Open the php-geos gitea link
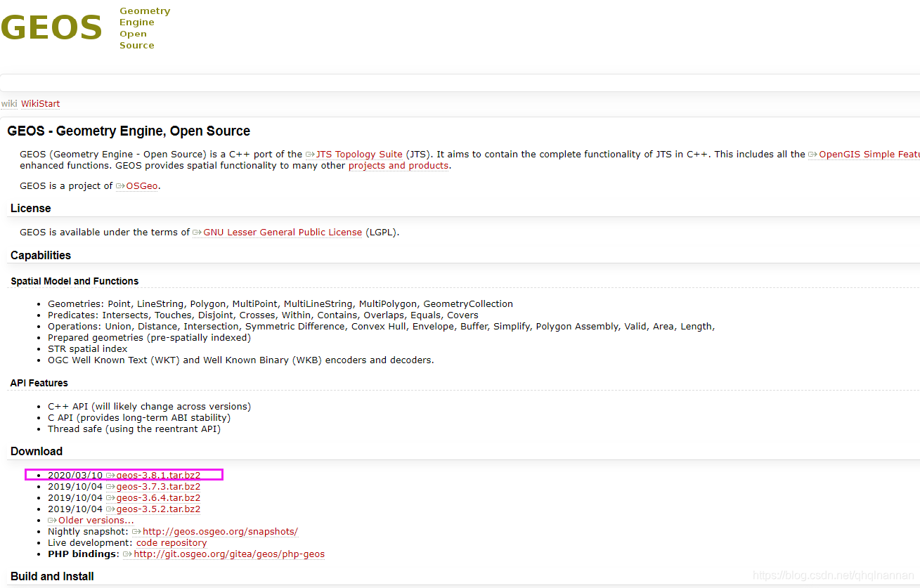The width and height of the screenshot is (920, 588). pyautogui.click(x=229, y=554)
